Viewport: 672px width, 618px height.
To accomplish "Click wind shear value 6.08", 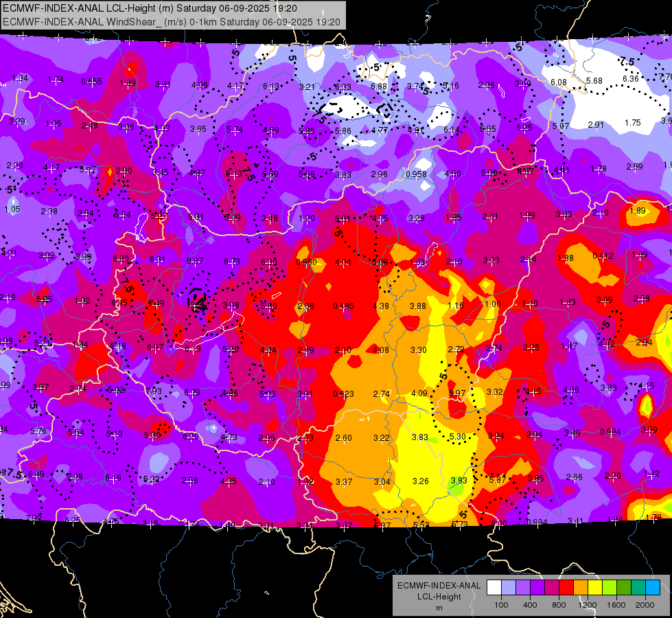I will pos(559,82).
